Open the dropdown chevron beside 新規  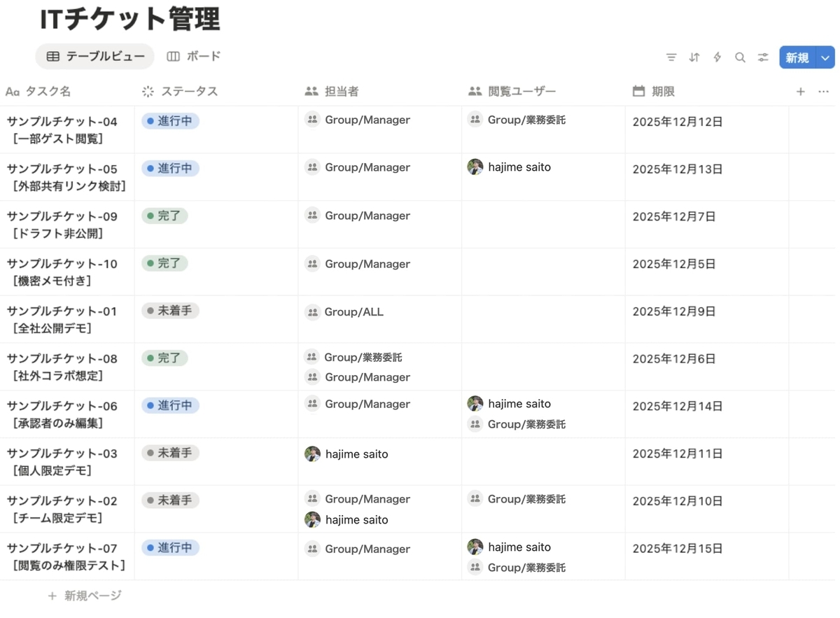(x=825, y=57)
